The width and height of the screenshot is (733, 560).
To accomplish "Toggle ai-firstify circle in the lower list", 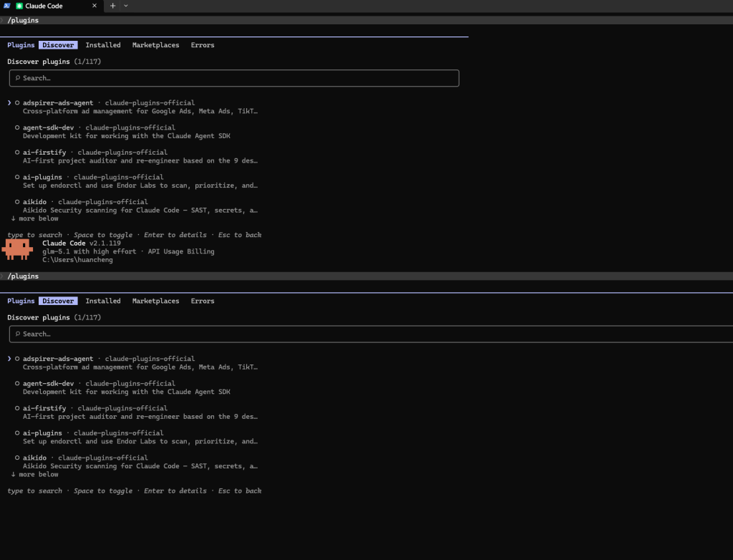I will 17,408.
